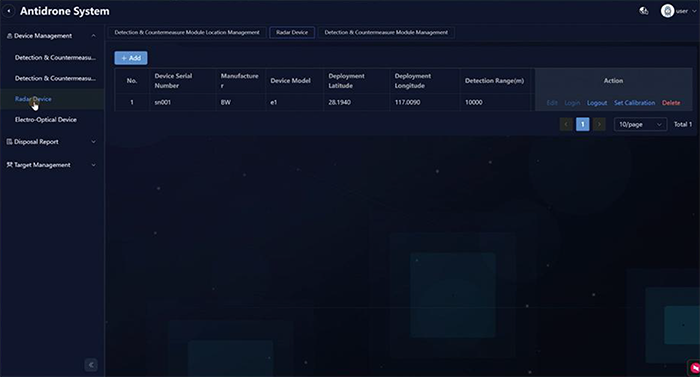Open the 10/page page size dropdown
The width and height of the screenshot is (700, 377).
(641, 124)
